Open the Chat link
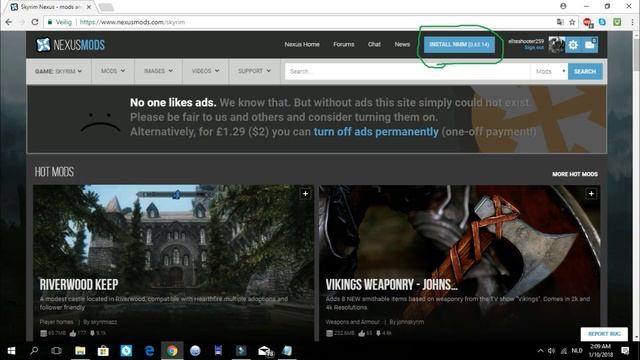The width and height of the screenshot is (640, 360). pyautogui.click(x=374, y=44)
